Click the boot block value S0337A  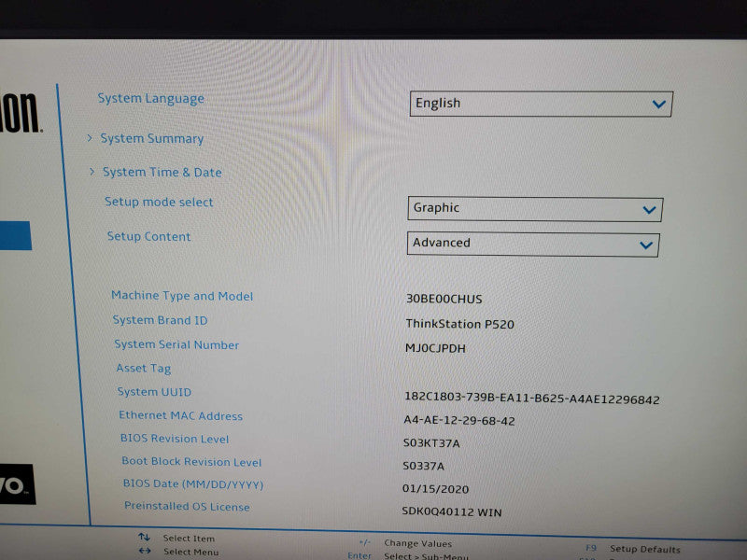[424, 466]
